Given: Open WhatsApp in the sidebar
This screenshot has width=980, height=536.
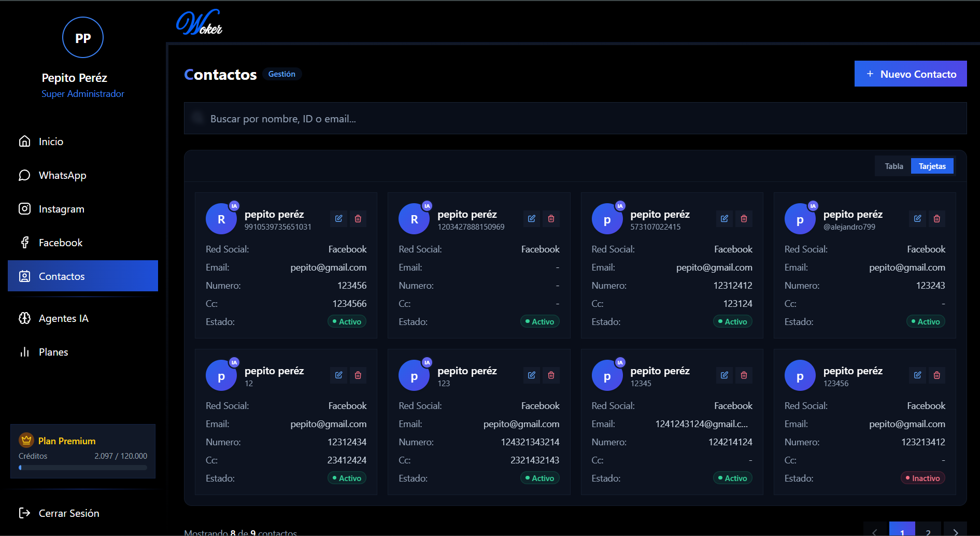Looking at the screenshot, I should coord(62,176).
